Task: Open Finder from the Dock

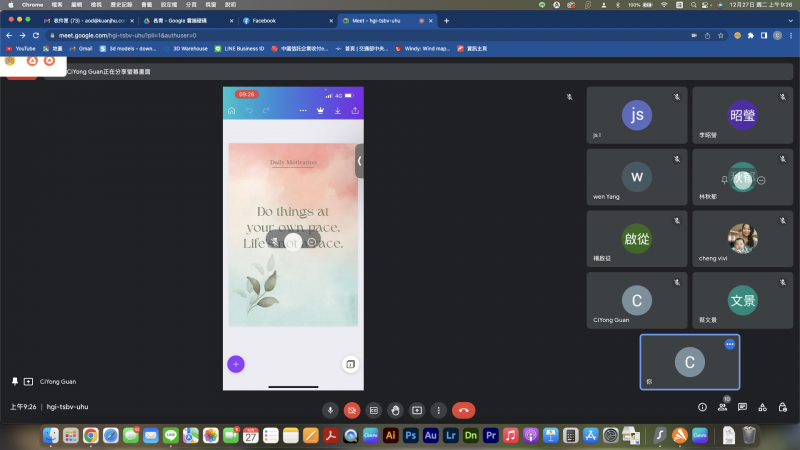Action: 51,435
